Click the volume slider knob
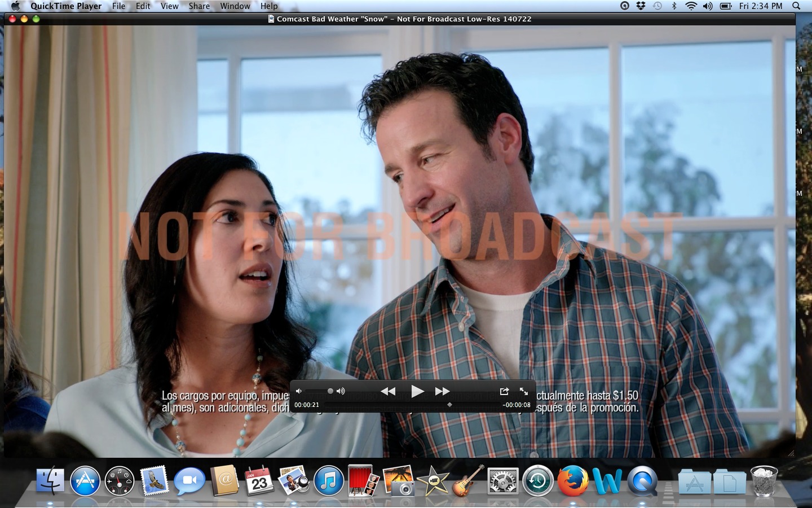This screenshot has width=812, height=508. (x=330, y=391)
